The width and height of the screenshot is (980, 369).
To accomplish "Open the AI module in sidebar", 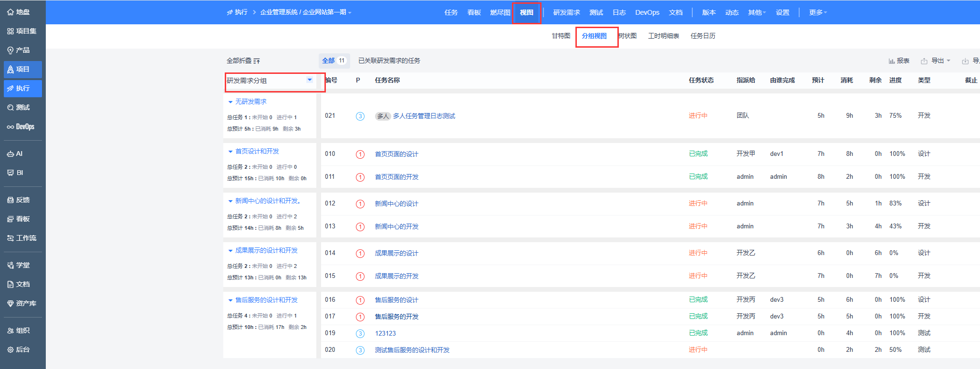I will pos(15,154).
